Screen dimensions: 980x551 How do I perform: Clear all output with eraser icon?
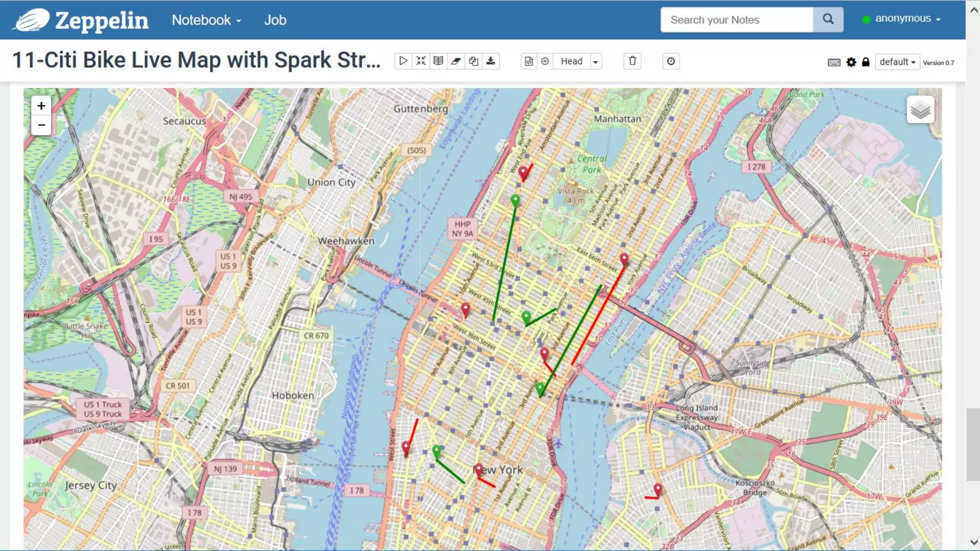click(x=456, y=61)
